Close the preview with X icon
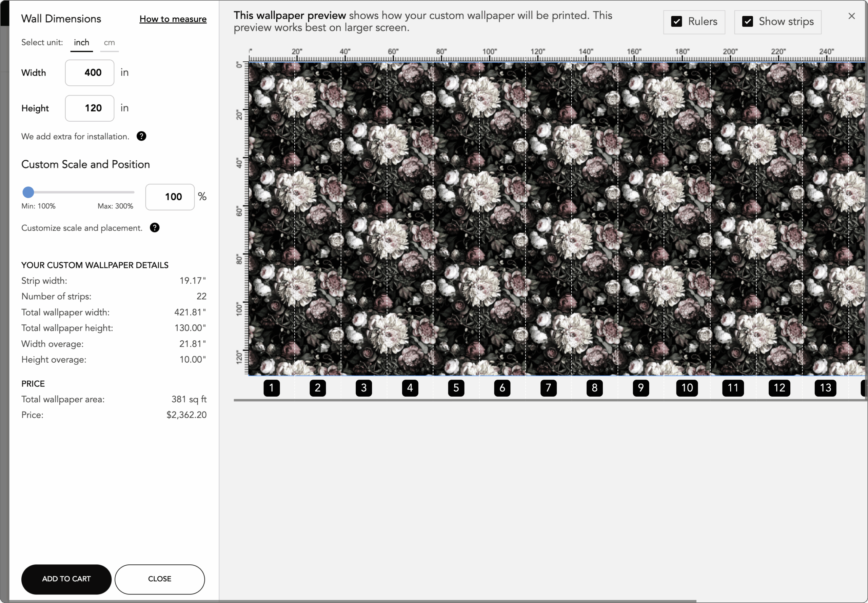The image size is (868, 603). pos(851,16)
